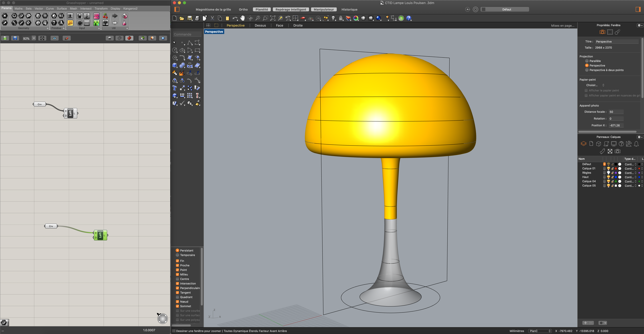Paste with the Rhino clipboard icon
Viewport: 644px width, 334px height.
(x=227, y=18)
